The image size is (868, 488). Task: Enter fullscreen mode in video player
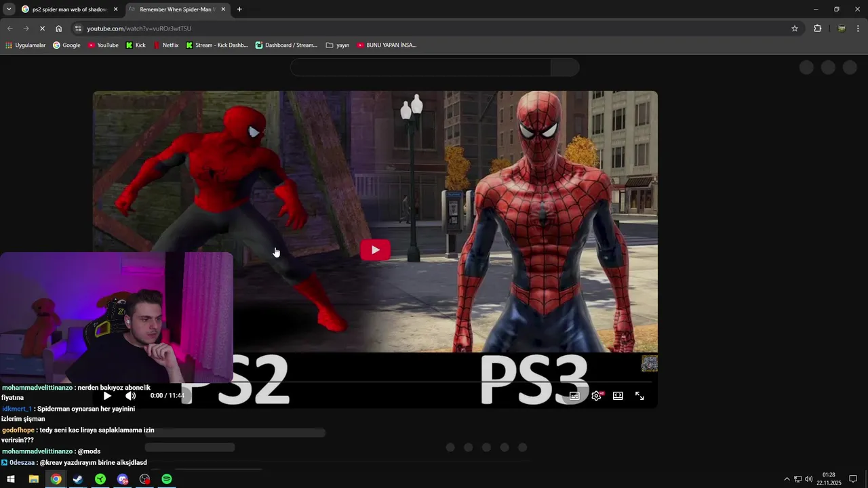(639, 396)
